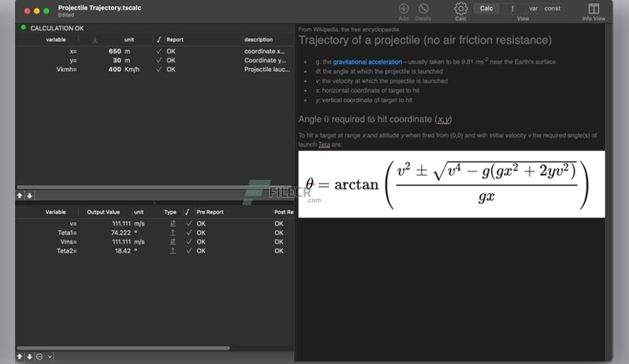Click the Type icon for Teta1= row

pos(173,232)
